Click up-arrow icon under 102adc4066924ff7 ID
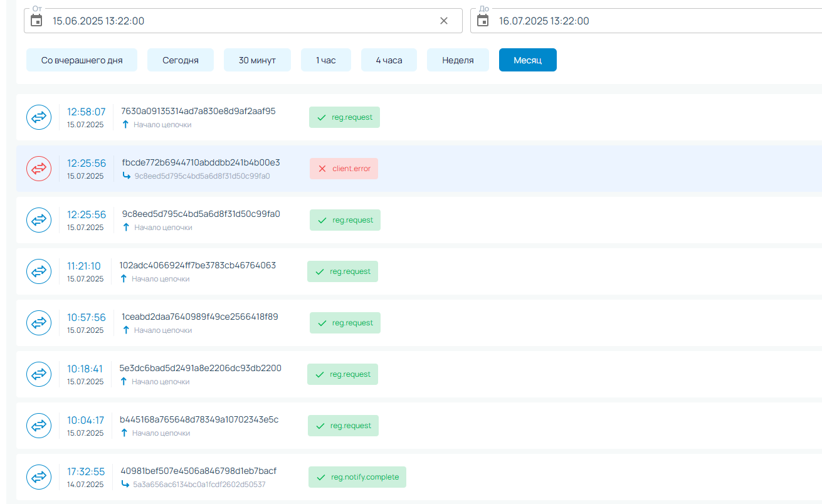This screenshot has height=504, width=822. (x=124, y=279)
